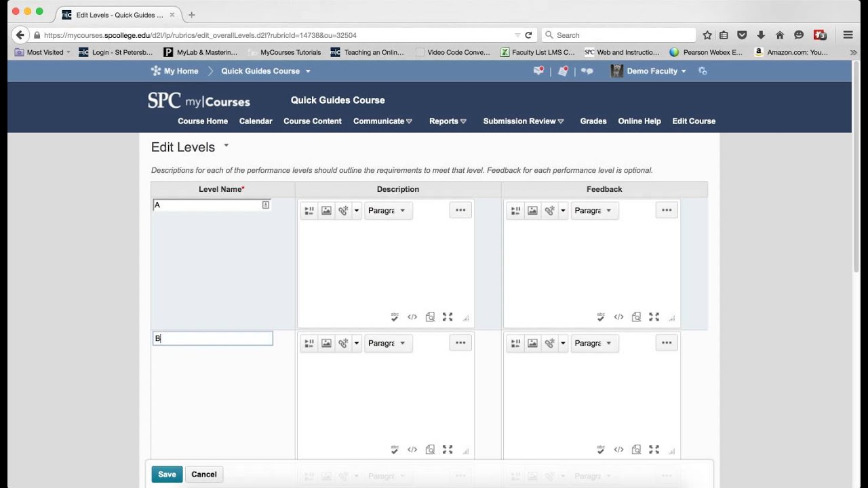The image size is (868, 488).
Task: Click SPC my|Courses logo
Action: pyautogui.click(x=199, y=101)
